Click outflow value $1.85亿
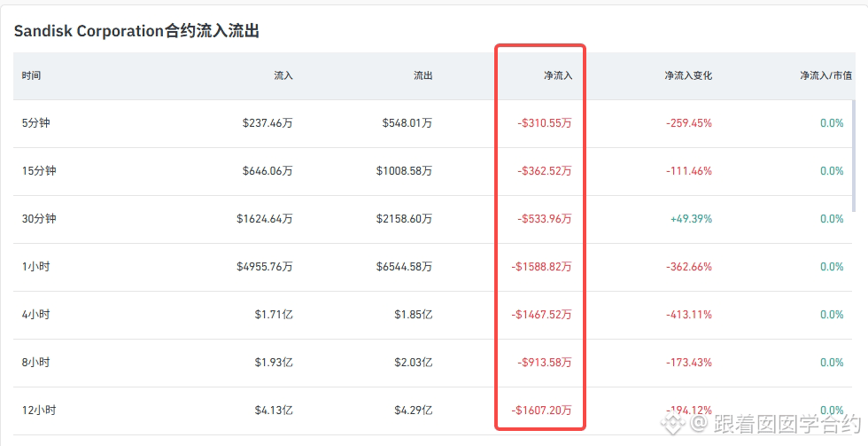This screenshot has height=446, width=868. coord(413,315)
